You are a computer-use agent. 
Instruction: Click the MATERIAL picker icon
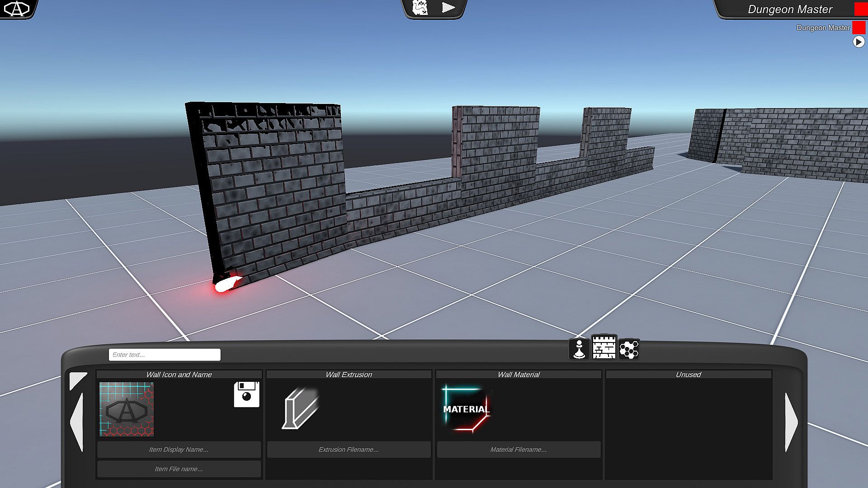click(466, 409)
